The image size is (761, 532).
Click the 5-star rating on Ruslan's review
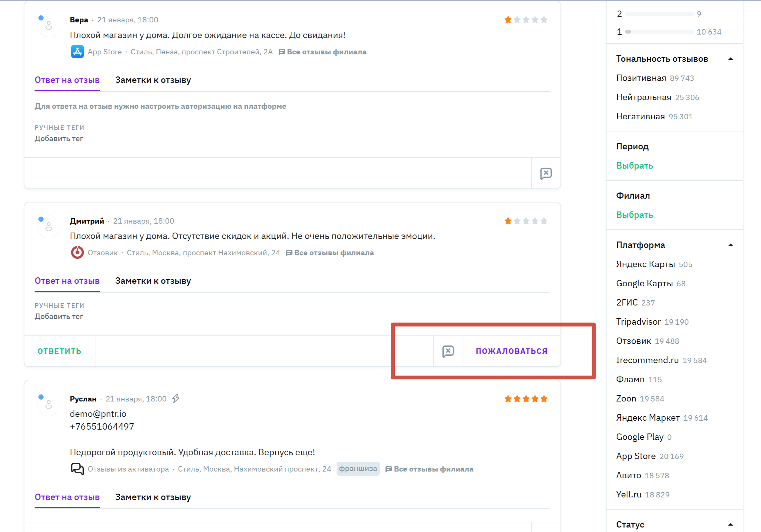click(x=525, y=399)
